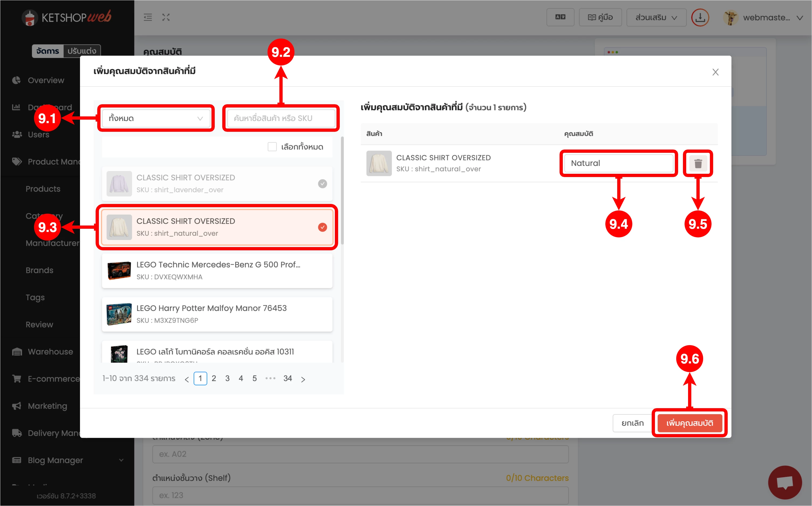Toggle the shirt_lavender_over product checkmark
The image size is (812, 506).
pyautogui.click(x=322, y=184)
